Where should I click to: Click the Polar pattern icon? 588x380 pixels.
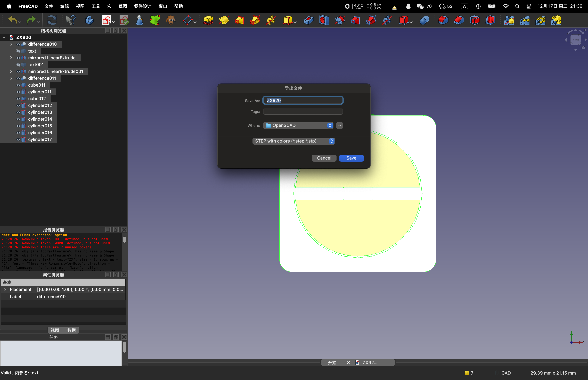click(x=540, y=20)
